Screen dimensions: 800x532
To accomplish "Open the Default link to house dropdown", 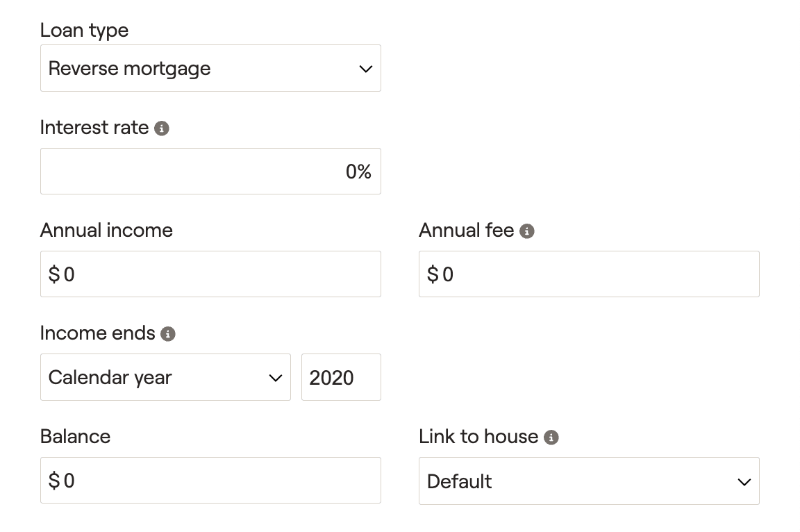I will point(590,481).
